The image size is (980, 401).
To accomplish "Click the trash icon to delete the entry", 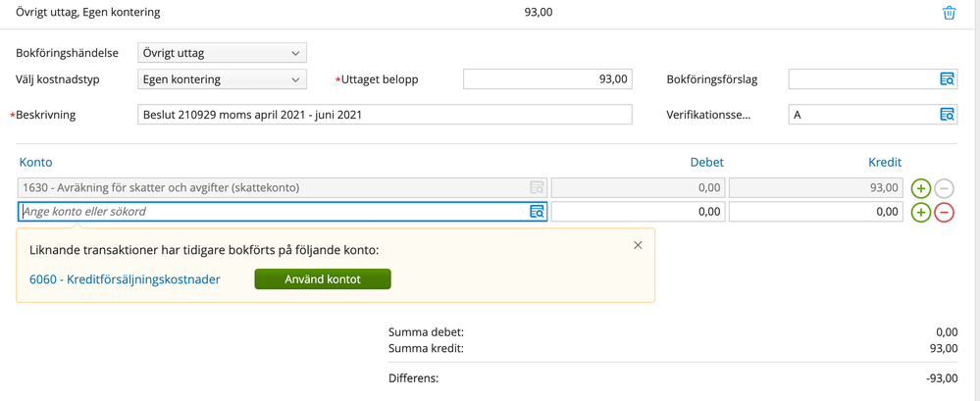I will tap(949, 13).
